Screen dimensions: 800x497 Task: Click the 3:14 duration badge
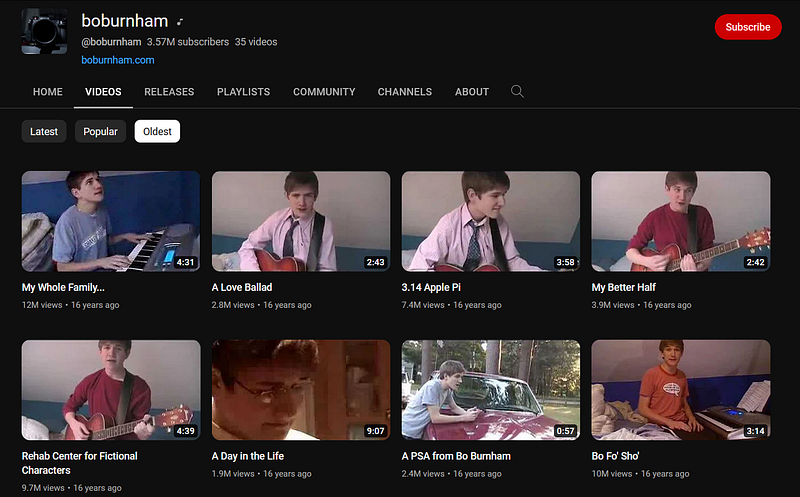point(756,431)
